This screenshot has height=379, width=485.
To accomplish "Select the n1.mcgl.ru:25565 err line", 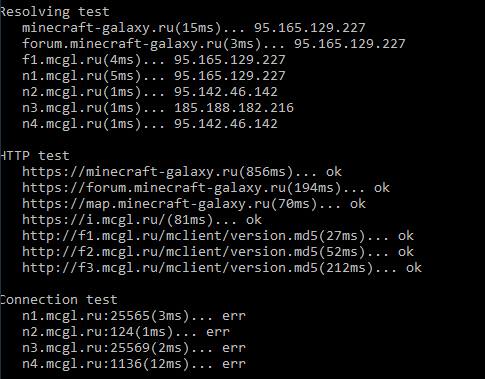I will tap(134, 316).
